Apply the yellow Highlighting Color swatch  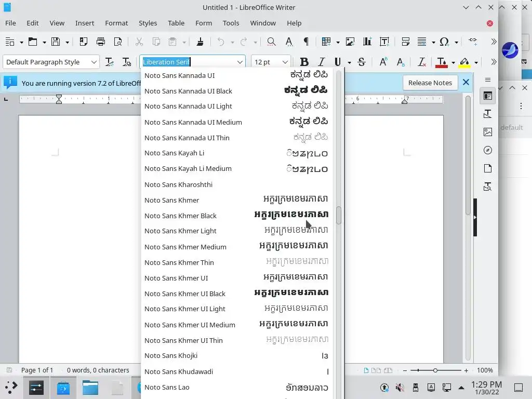click(x=464, y=62)
